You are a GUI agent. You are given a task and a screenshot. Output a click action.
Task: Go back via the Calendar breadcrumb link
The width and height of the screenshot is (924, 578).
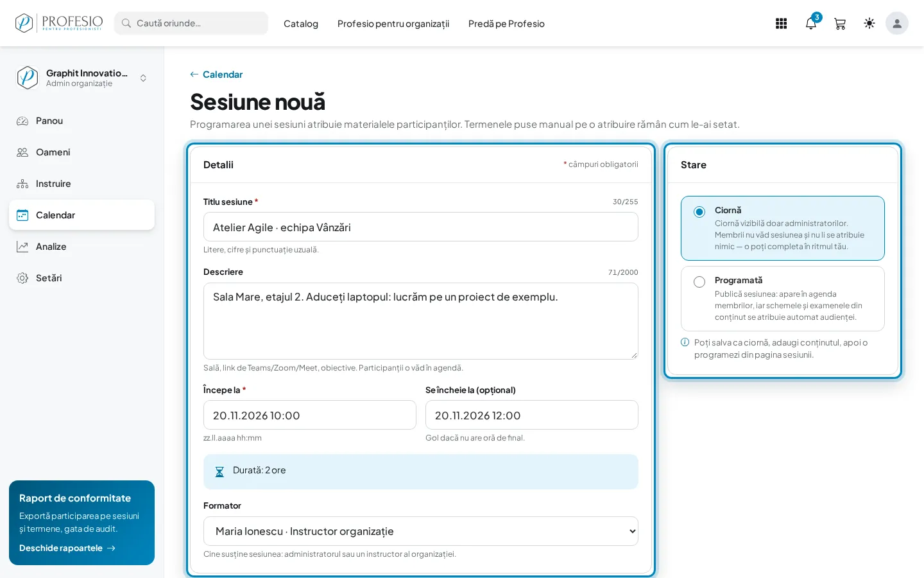coord(216,74)
